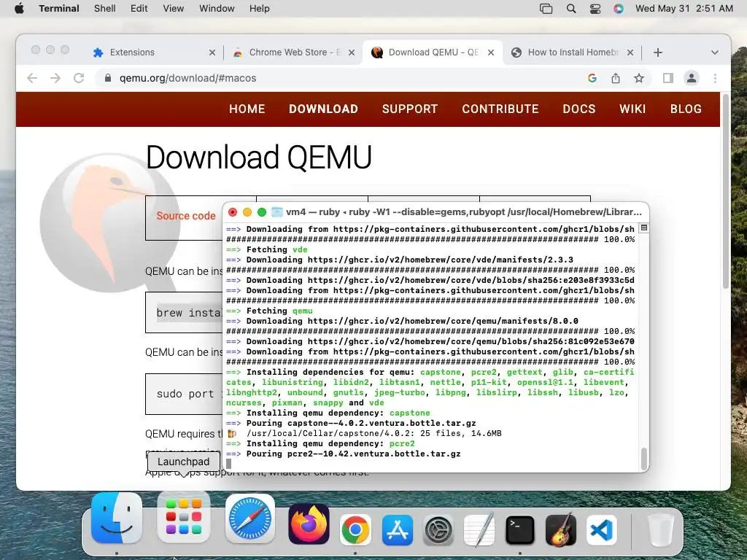The height and width of the screenshot is (560, 747).
Task: Open Launchpad from the dock
Action: tap(183, 518)
